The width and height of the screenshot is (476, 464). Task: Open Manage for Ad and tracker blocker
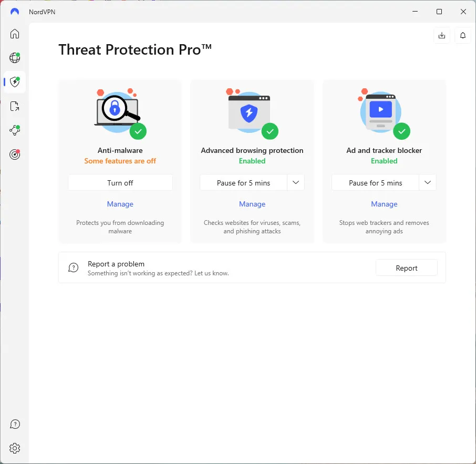tap(384, 204)
